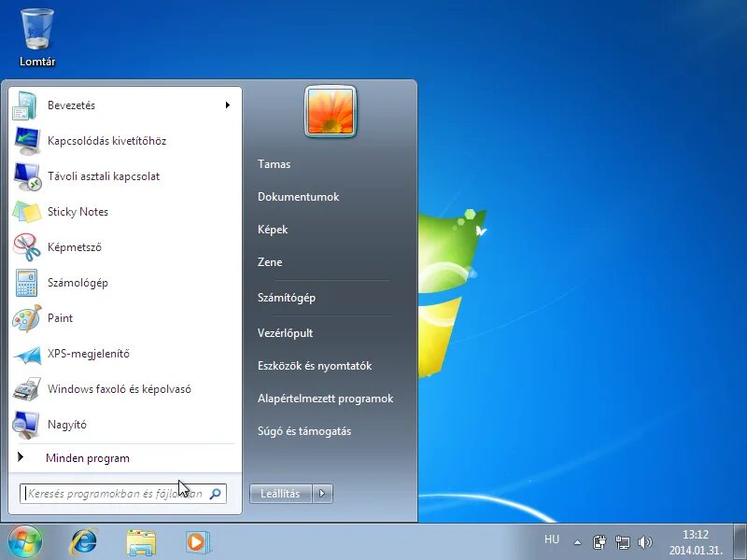Click the Start orb button
747x560 pixels.
point(25,541)
